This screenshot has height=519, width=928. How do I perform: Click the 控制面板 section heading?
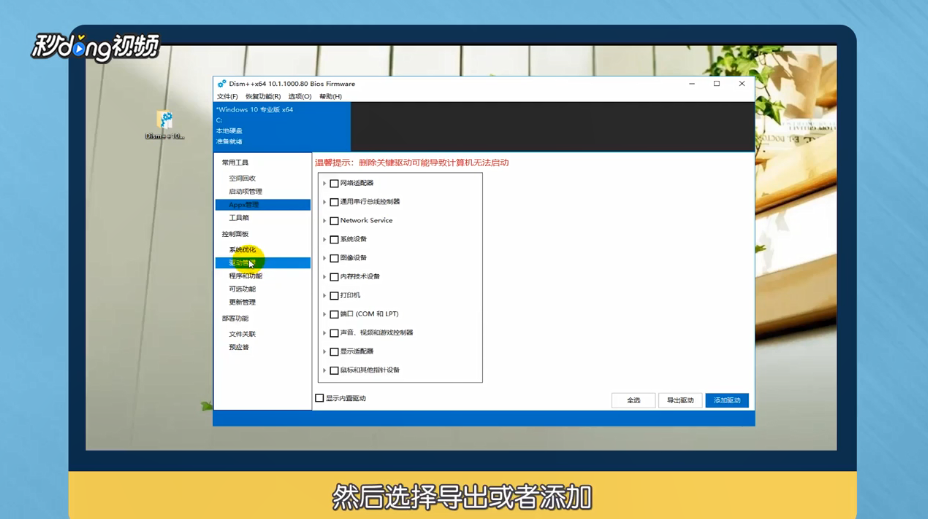(235, 234)
